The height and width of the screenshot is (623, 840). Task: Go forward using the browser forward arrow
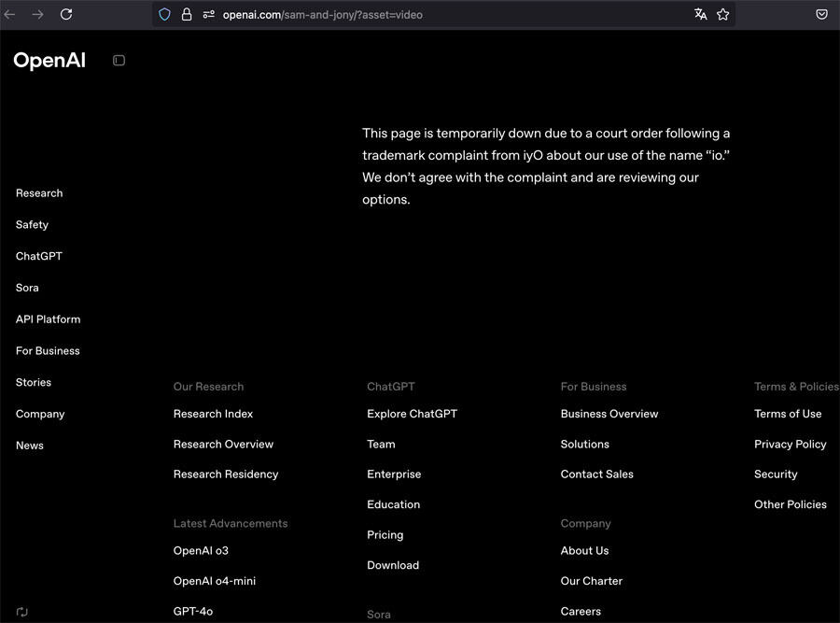click(37, 14)
